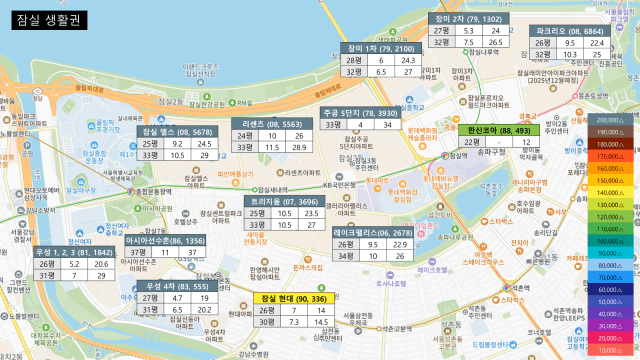Open the 롯데백화점 잠실점 store icon

tap(402, 184)
